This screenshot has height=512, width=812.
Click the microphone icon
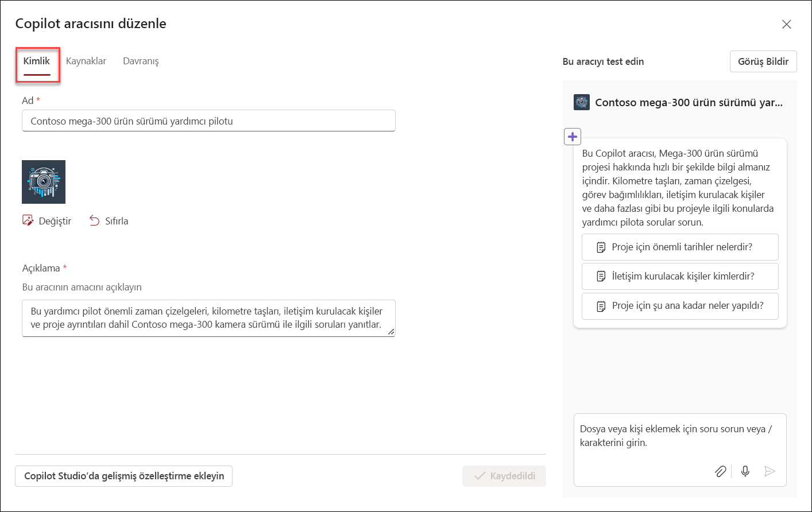tap(745, 471)
